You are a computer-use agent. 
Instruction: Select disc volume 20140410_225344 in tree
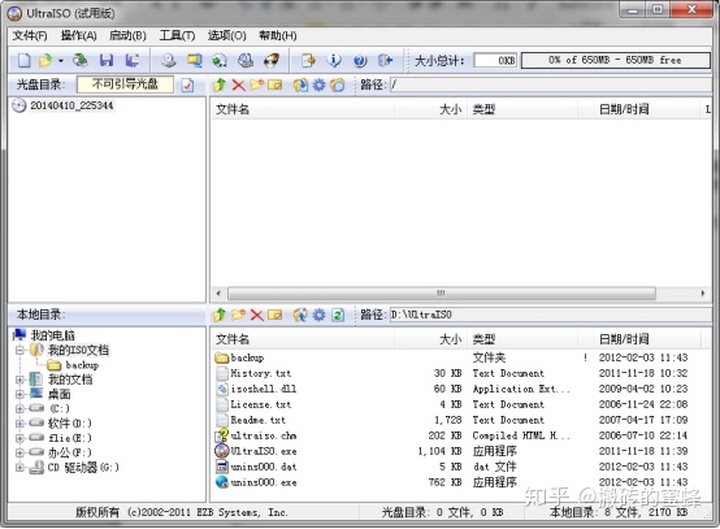pyautogui.click(x=71, y=106)
